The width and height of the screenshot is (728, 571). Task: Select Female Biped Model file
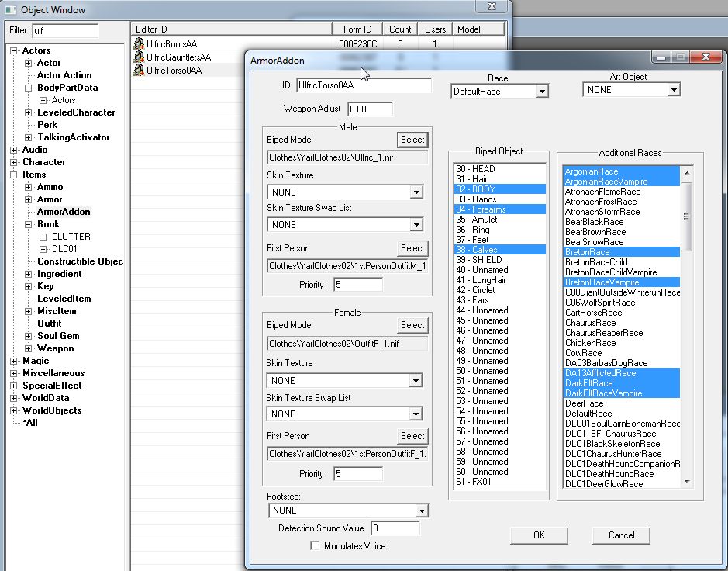click(412, 325)
